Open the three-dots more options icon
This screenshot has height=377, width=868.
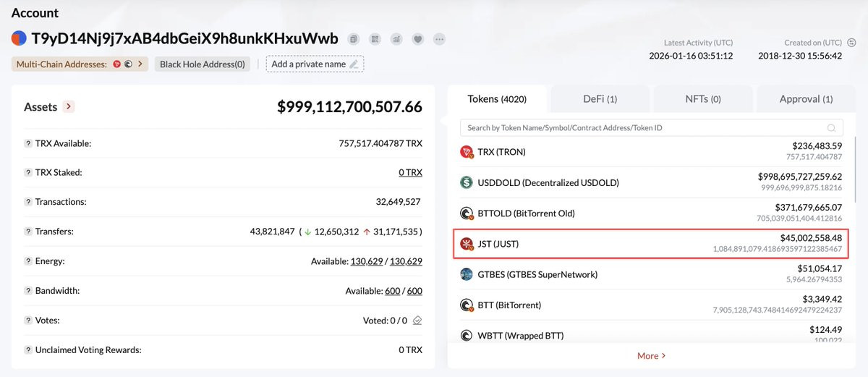(x=440, y=39)
